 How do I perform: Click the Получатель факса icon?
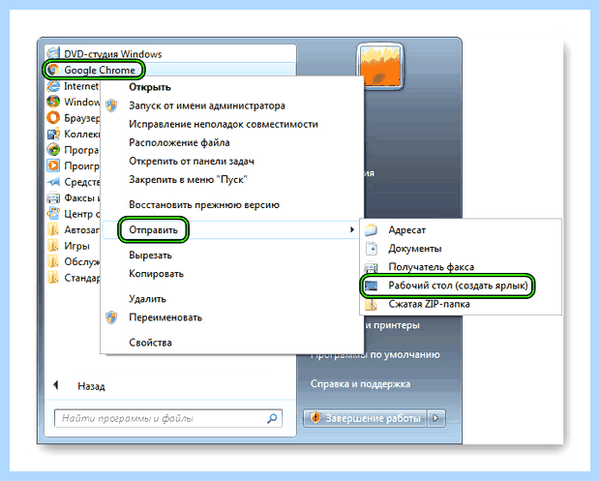pos(371,267)
